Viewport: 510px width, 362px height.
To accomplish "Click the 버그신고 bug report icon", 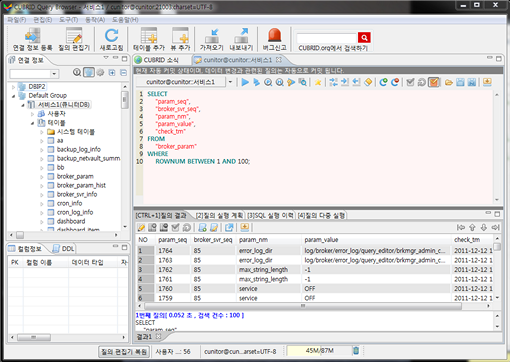I will [x=274, y=36].
